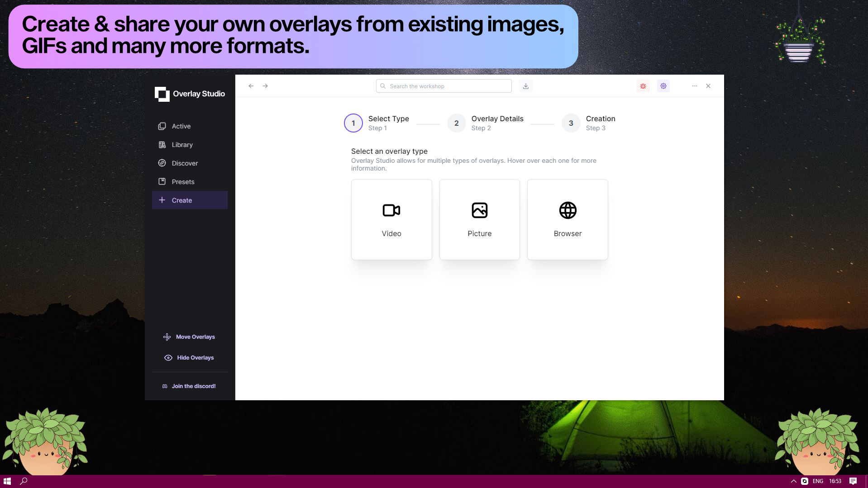
Task: Select the Library sidebar icon
Action: [162, 144]
